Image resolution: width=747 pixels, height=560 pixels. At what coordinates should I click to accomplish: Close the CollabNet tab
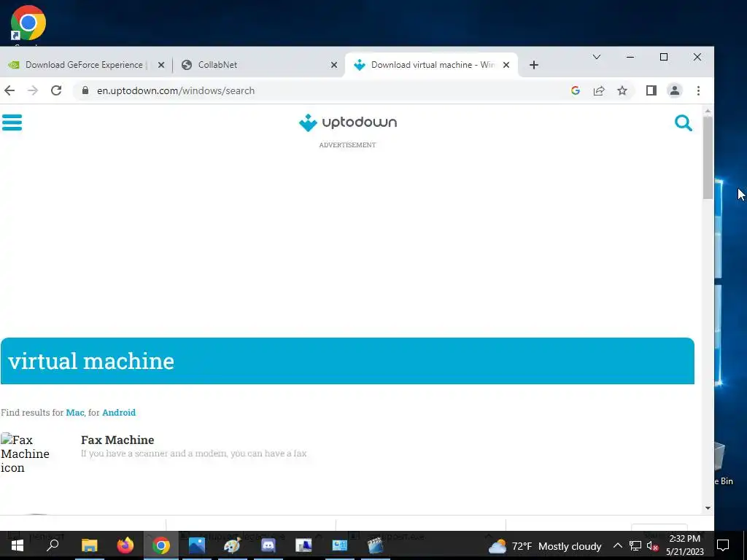point(334,65)
